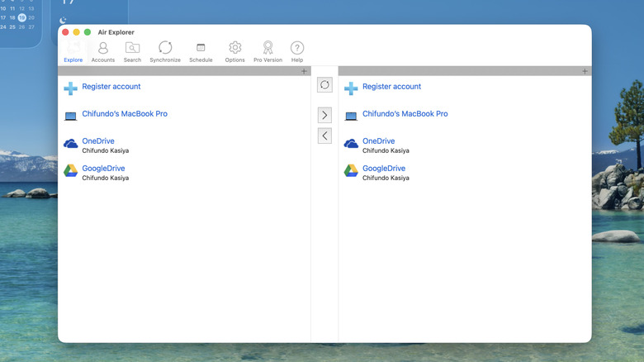Image resolution: width=644 pixels, height=362 pixels.
Task: Open the Pro Version ribbon item
Action: coord(268,52)
